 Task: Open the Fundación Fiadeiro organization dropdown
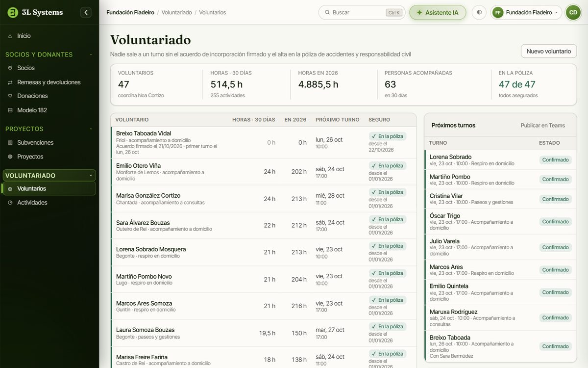[x=527, y=12]
